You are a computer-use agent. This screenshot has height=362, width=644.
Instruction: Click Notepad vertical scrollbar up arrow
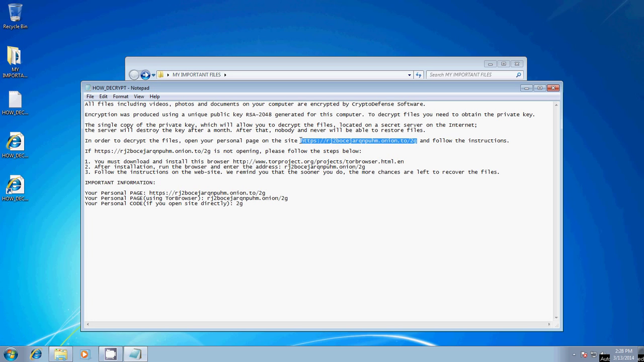click(x=556, y=105)
